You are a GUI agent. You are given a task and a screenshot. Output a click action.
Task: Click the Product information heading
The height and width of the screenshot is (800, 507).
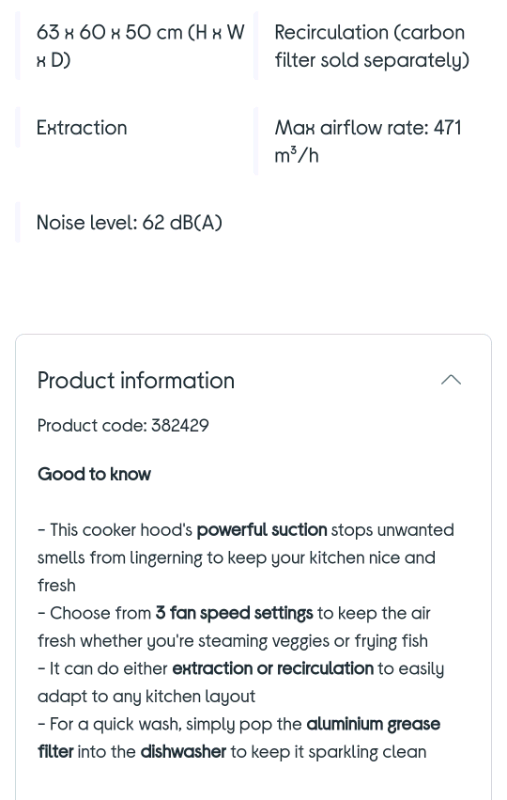[136, 381]
